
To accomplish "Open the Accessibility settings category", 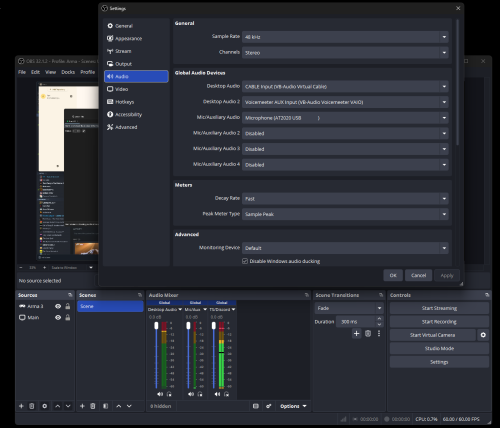I will click(136, 114).
